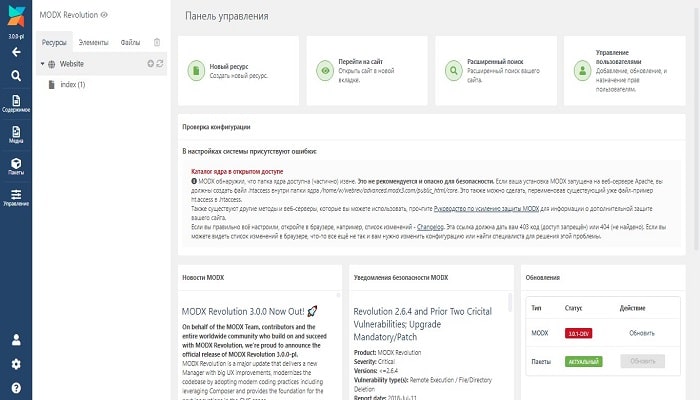Image resolution: width=700 pixels, height=400 pixels.
Task: Open the search icon in sidebar
Action: pyautogui.click(x=16, y=76)
